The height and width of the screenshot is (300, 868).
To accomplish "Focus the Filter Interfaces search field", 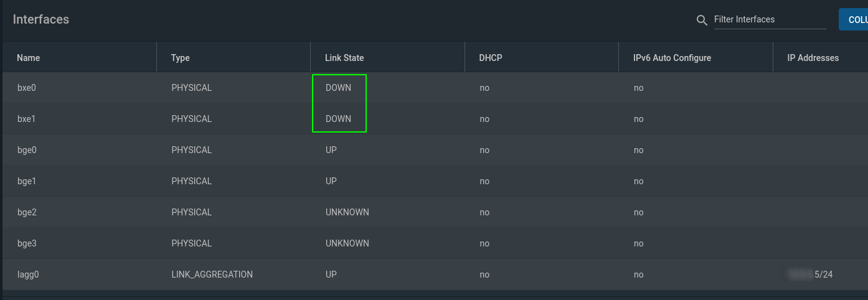I will tap(770, 19).
